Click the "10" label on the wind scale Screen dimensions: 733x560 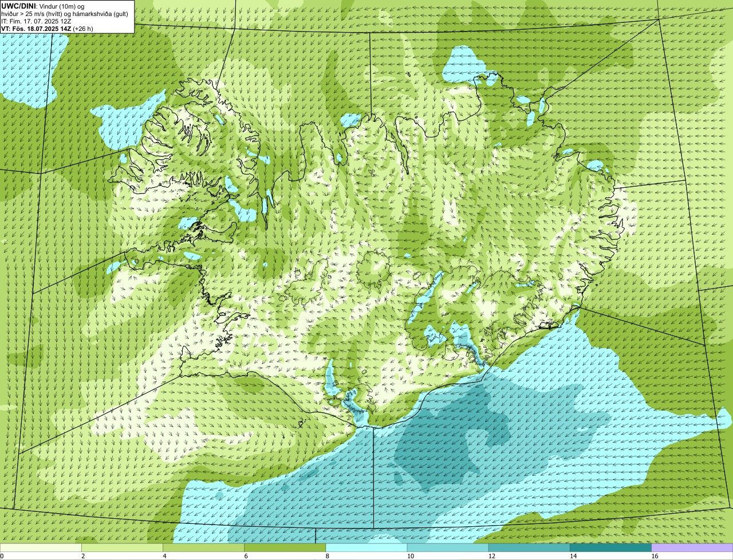(410, 556)
